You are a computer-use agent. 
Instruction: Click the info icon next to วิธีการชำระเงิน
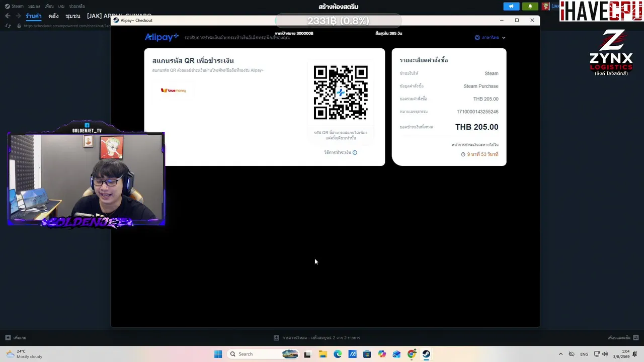355,152
